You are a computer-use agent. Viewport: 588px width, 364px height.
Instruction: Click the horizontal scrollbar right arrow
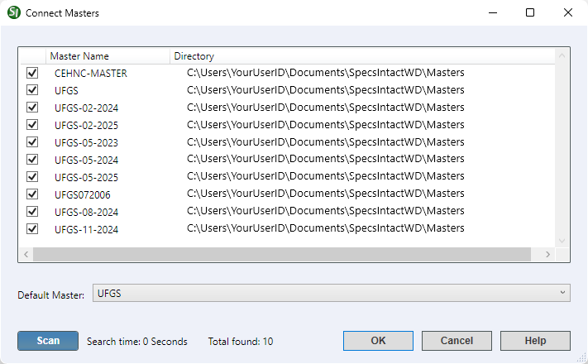(x=547, y=255)
